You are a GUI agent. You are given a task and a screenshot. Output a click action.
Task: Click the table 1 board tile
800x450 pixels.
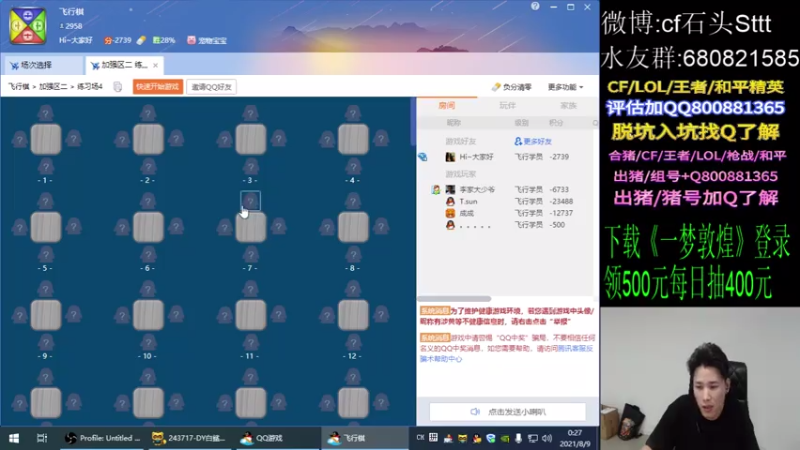(x=46, y=139)
